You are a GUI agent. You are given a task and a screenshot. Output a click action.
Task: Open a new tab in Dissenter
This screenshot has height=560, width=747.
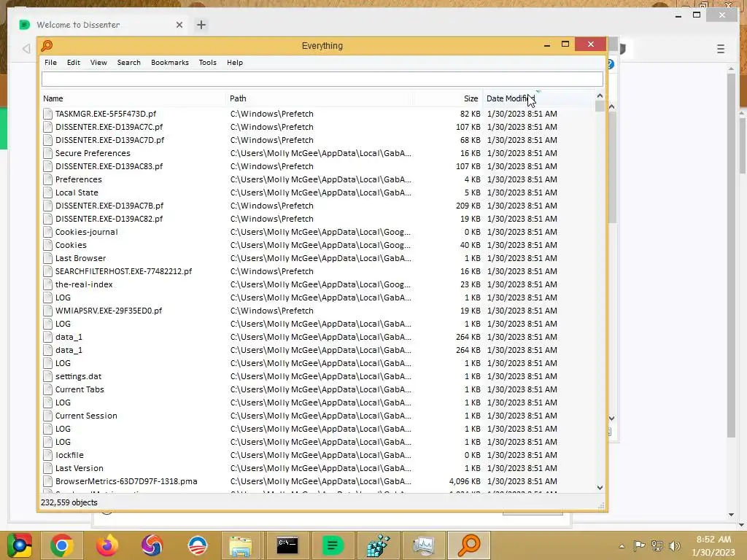point(201,25)
